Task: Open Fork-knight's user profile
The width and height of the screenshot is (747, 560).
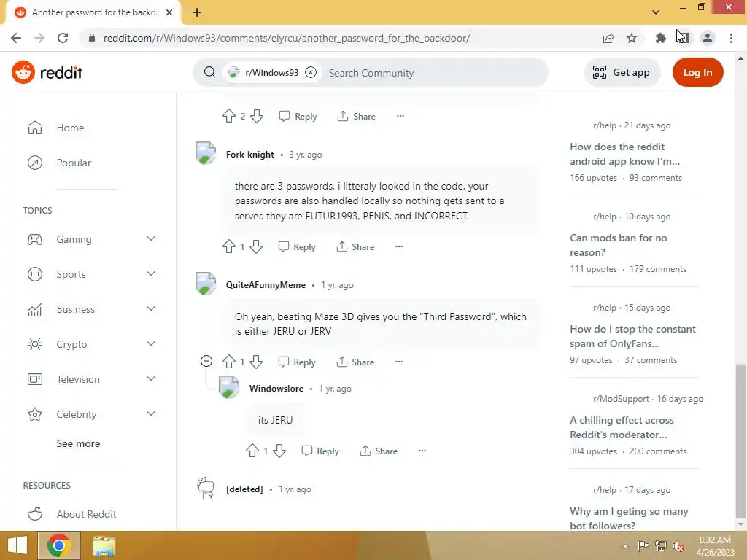Action: tap(249, 155)
